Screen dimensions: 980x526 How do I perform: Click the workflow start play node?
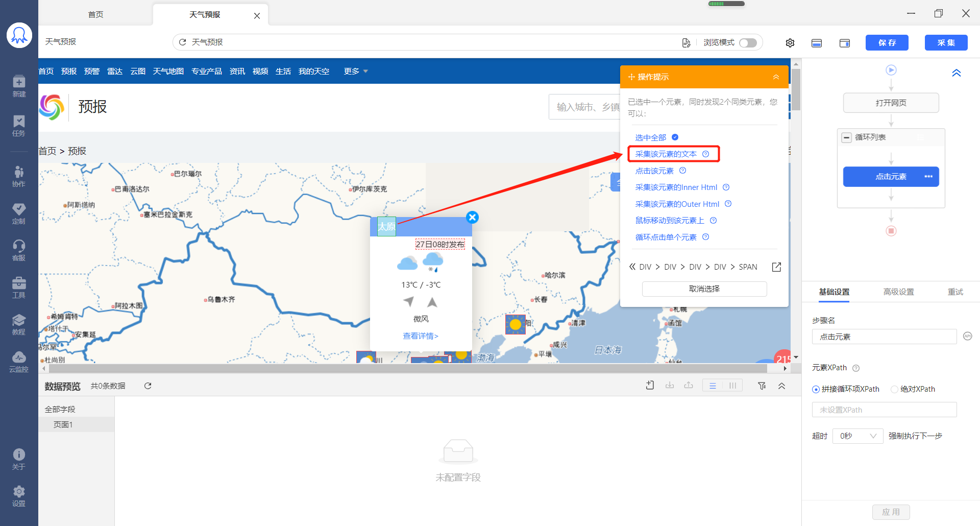[891, 70]
